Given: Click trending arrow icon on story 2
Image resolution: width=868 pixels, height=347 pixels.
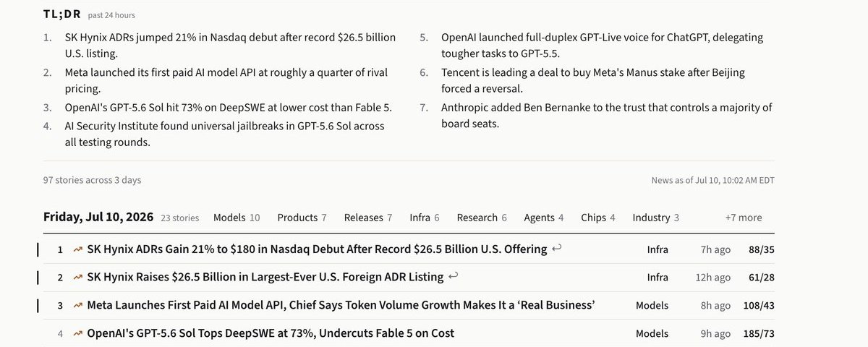Looking at the screenshot, I should tap(77, 277).
